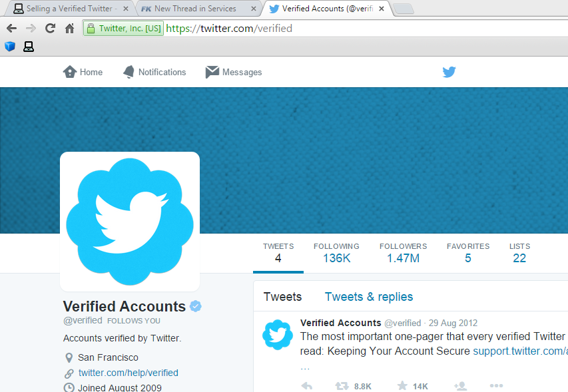Open the support.twitter.com link in tweet
This screenshot has width=568, height=392.
point(521,351)
